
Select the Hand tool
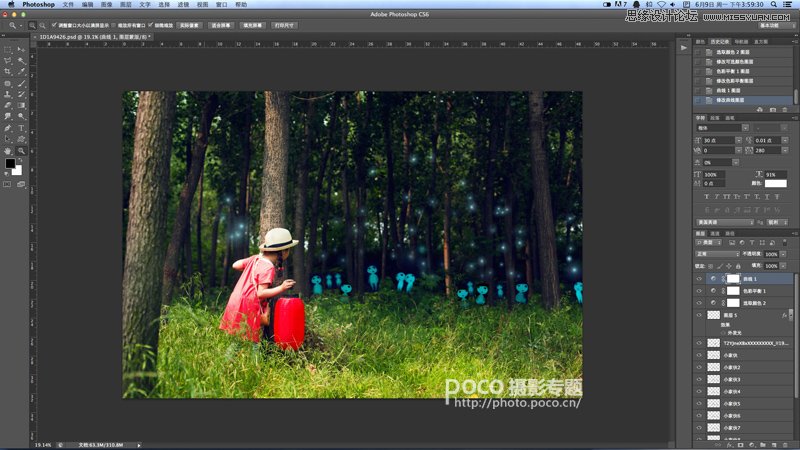coord(8,151)
